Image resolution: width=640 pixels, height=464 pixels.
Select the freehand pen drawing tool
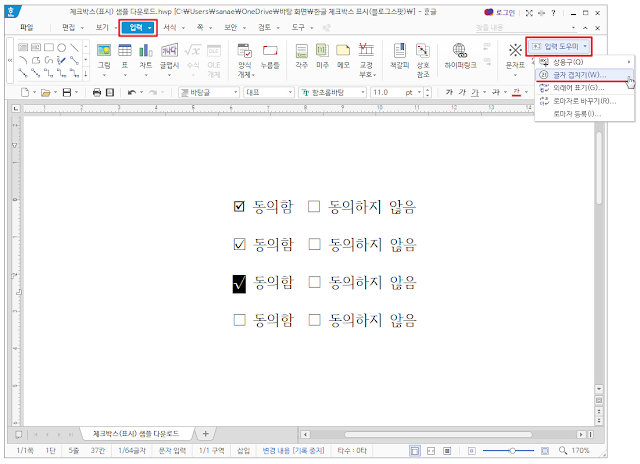point(62,60)
